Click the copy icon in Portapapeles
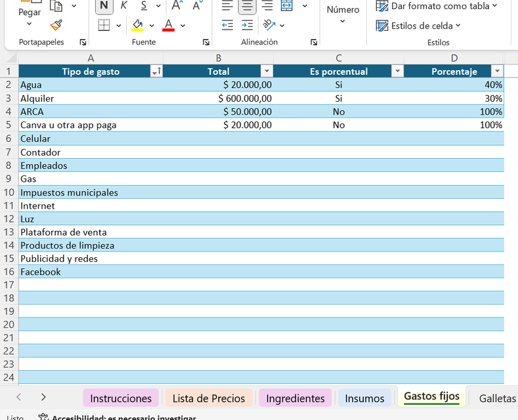 point(56,6)
